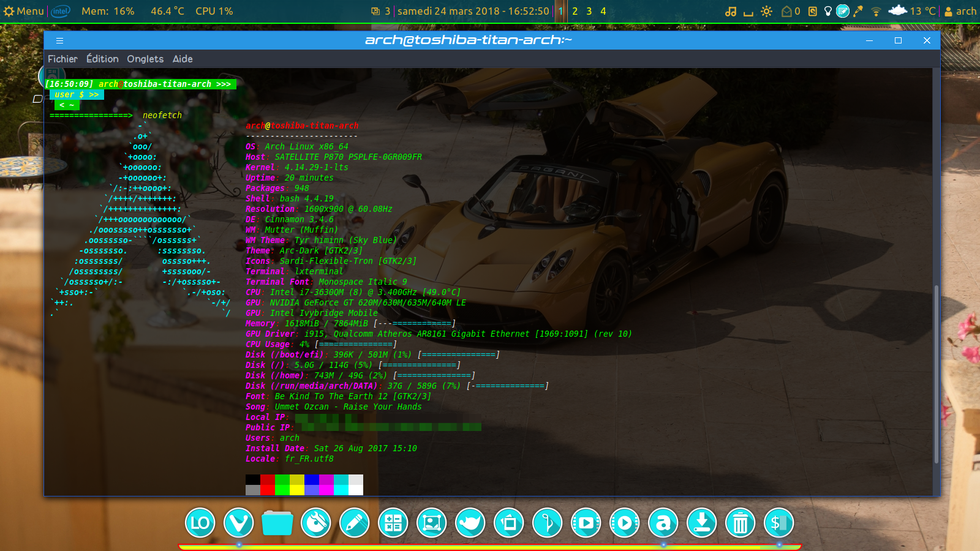Activate the color picker eyedropper applet
Viewport: 980px width, 551px height.
click(858, 11)
